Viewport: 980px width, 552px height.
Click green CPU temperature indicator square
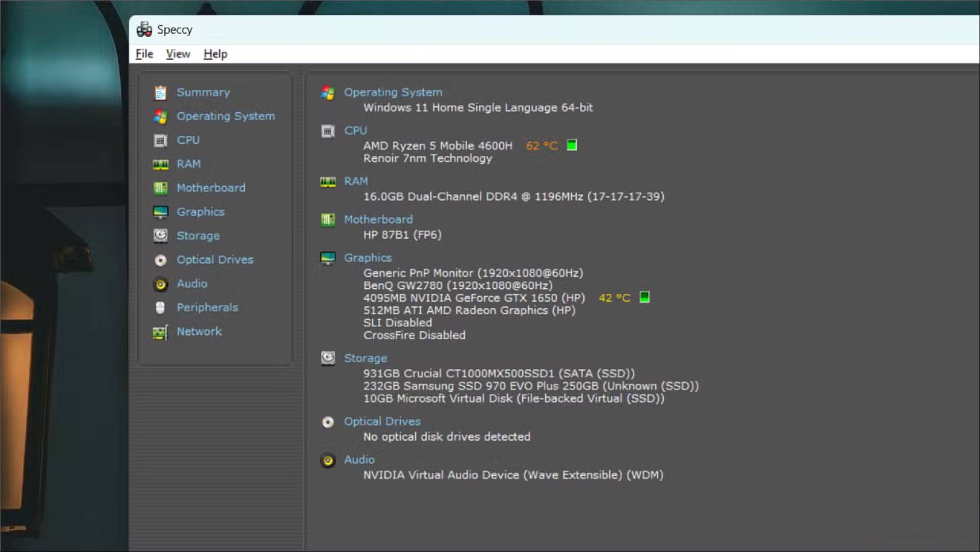pos(572,145)
